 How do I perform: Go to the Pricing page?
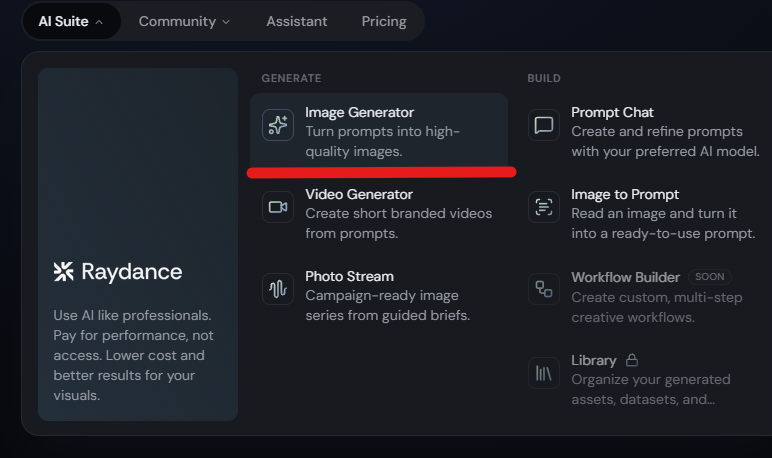[x=384, y=22]
